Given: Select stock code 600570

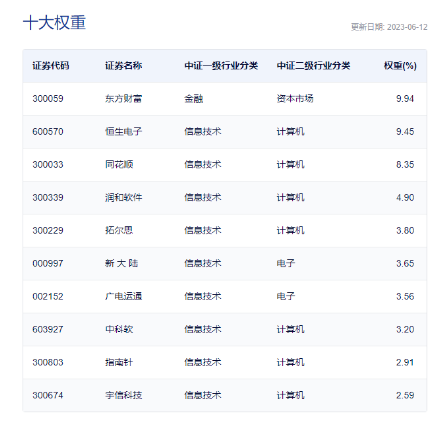Looking at the screenshot, I should pyautogui.click(x=48, y=132).
